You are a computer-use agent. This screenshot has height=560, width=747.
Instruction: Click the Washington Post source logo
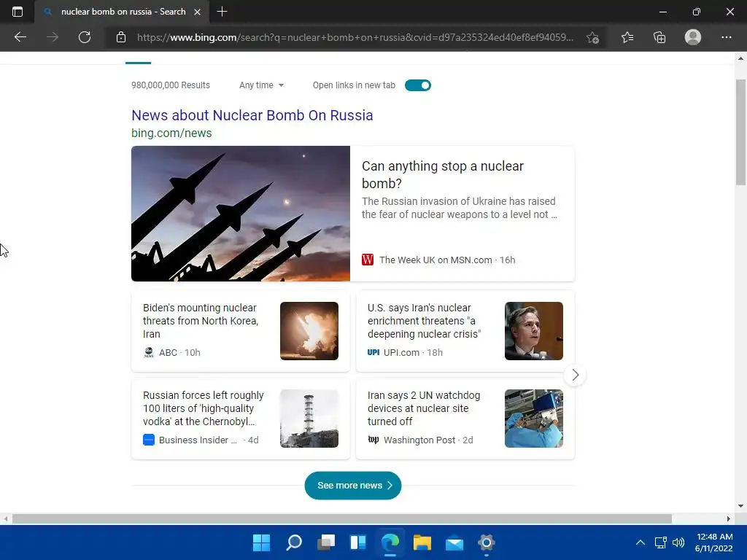[373, 440]
